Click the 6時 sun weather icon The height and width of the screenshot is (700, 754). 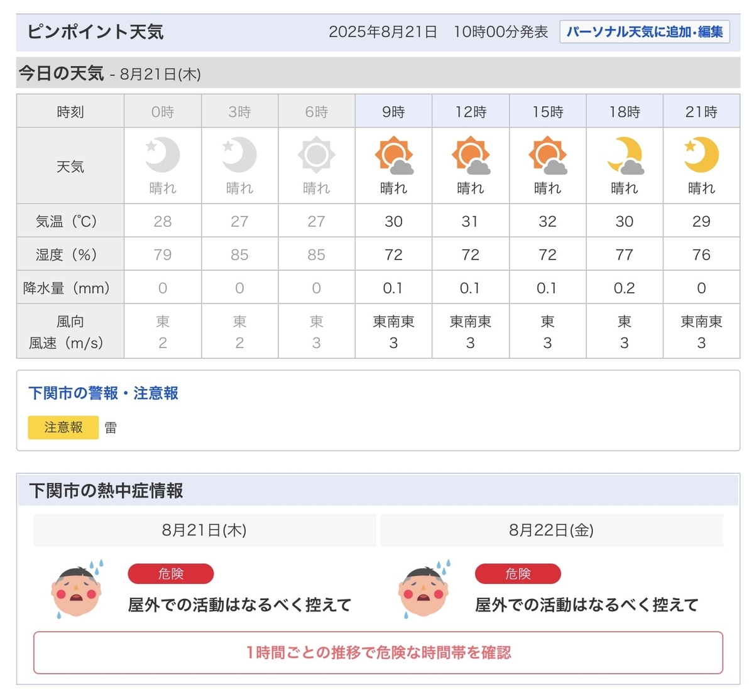point(316,155)
